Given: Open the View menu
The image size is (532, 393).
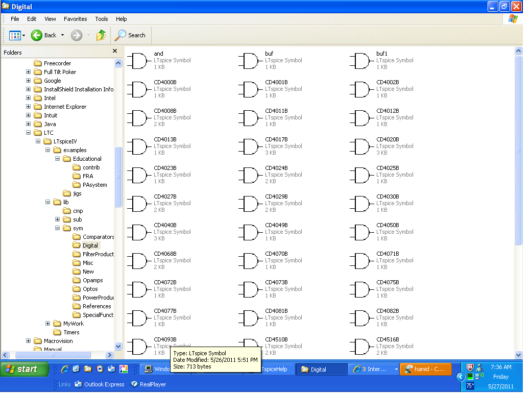Looking at the screenshot, I should click(x=50, y=19).
